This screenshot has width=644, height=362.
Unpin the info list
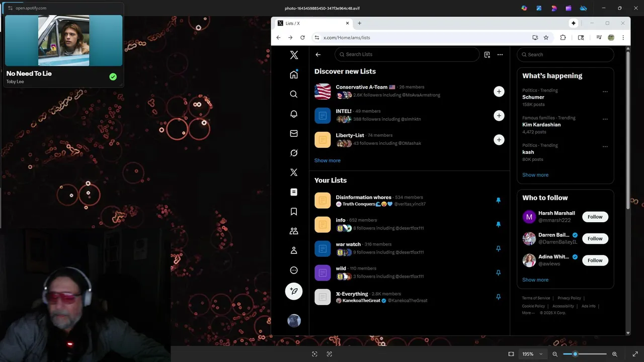[x=498, y=224]
